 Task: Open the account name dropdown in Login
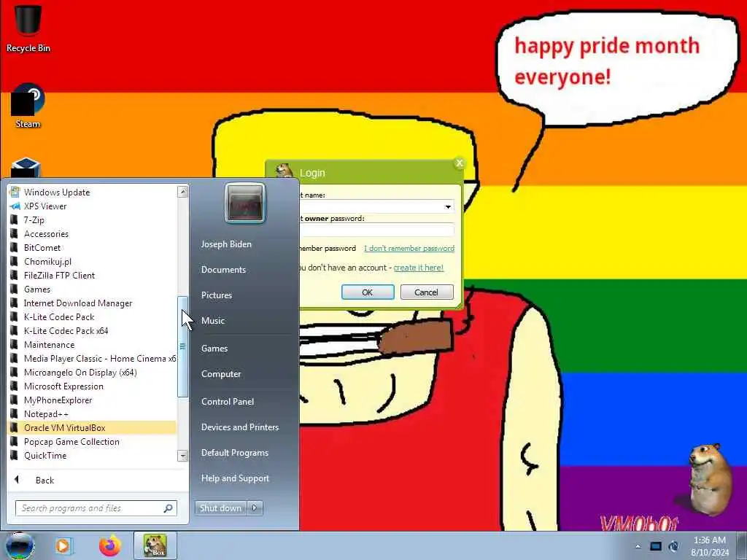[448, 206]
